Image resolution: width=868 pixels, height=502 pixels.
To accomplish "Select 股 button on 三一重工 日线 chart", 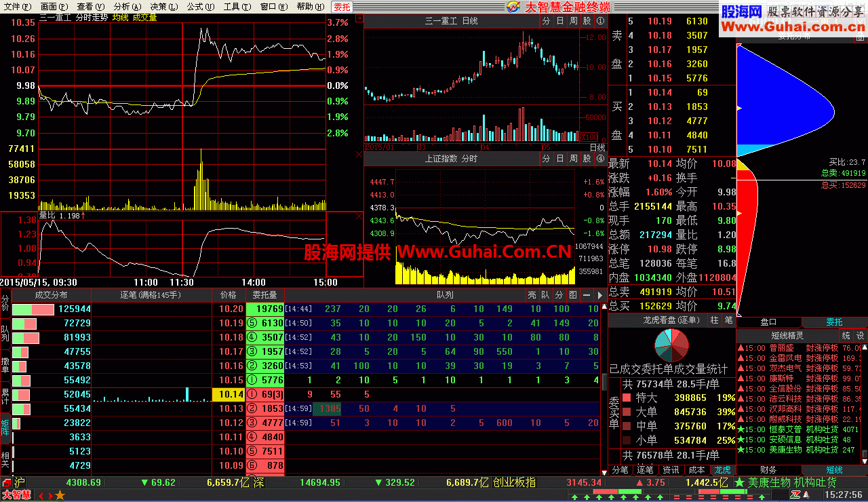I will pyautogui.click(x=587, y=21).
